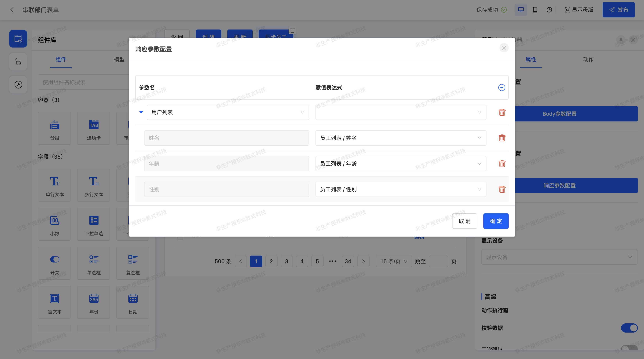
Task: Select the 分组 container component
Action: click(54, 128)
